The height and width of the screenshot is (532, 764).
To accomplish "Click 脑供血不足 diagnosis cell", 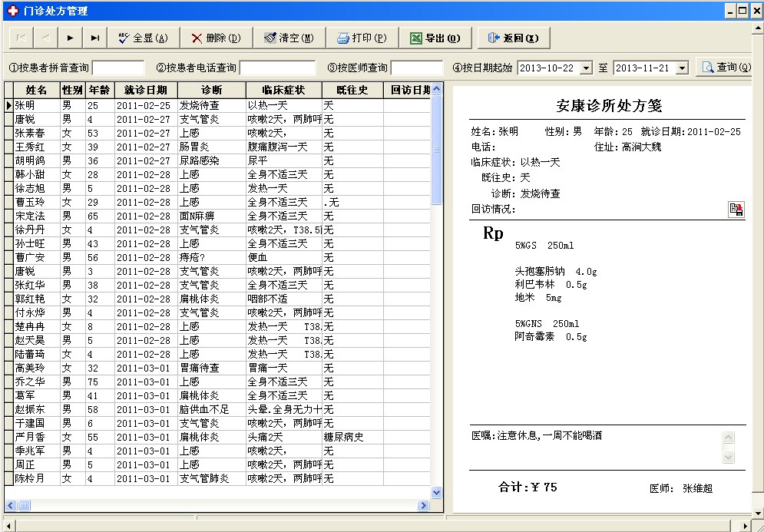I will click(x=212, y=409).
